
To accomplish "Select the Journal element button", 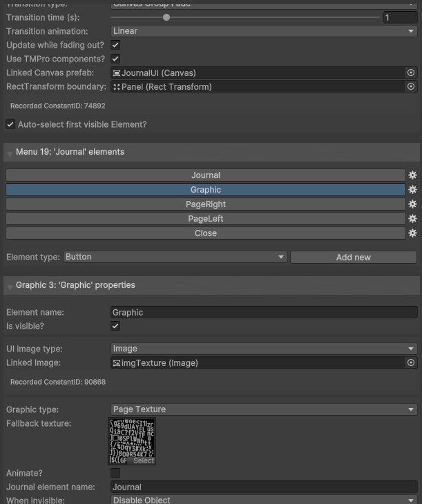I will [x=206, y=175].
